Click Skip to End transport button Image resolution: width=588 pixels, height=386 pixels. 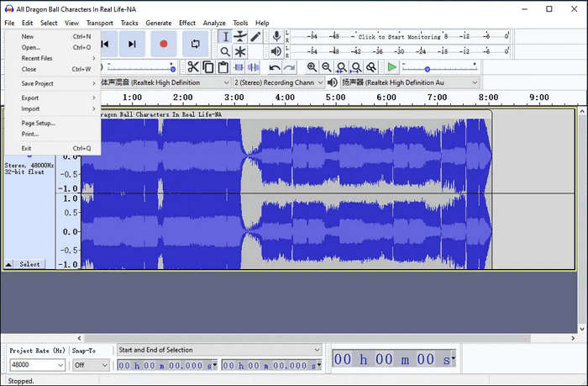[x=132, y=44]
